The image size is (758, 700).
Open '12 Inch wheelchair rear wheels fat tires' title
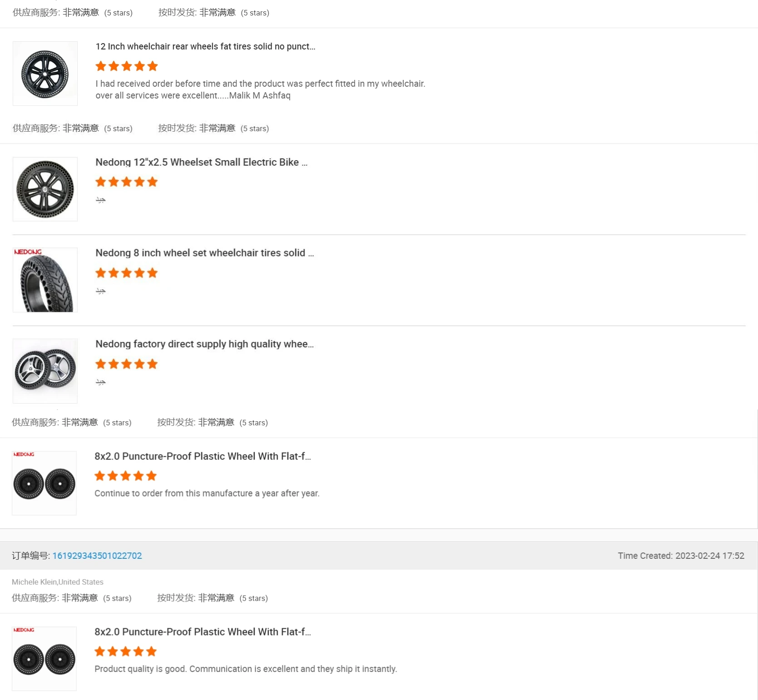[x=205, y=46]
